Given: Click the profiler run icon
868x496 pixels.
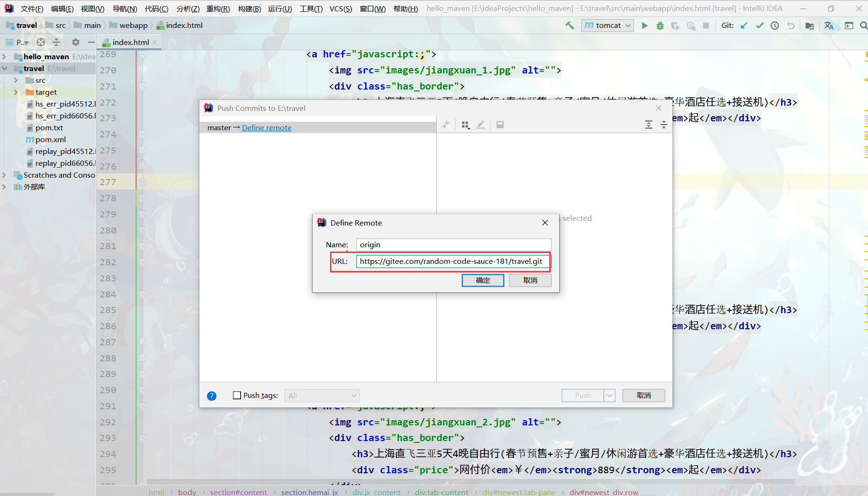Looking at the screenshot, I should 691,26.
